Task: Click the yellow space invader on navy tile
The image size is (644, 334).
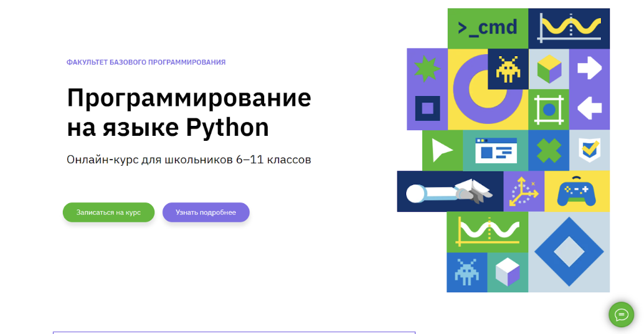Action: tap(508, 69)
